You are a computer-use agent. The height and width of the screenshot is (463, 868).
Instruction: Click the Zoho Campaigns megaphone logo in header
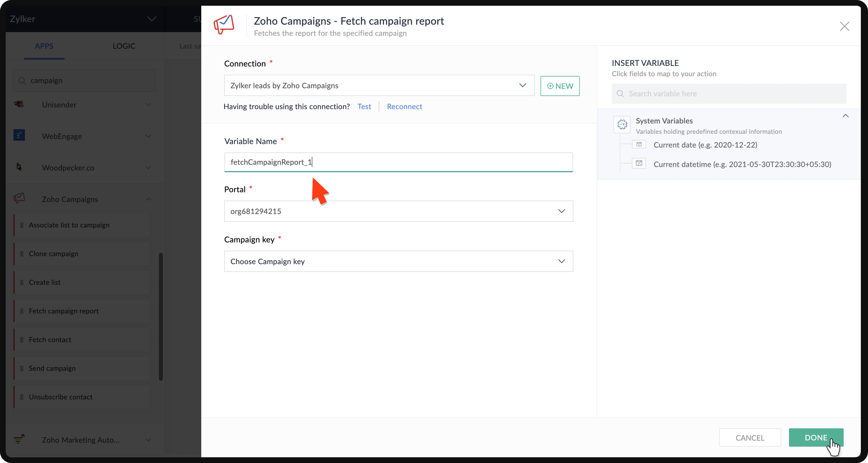click(x=224, y=24)
